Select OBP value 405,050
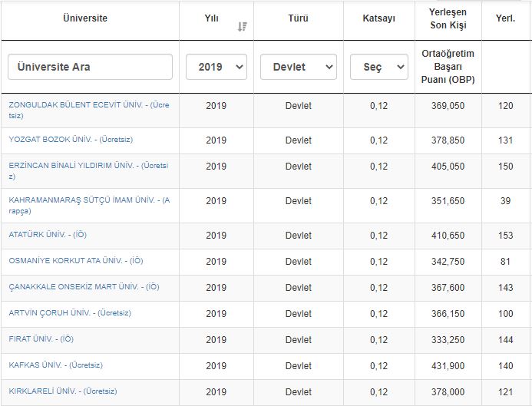Image resolution: width=532 pixels, height=406 pixels. [448, 167]
